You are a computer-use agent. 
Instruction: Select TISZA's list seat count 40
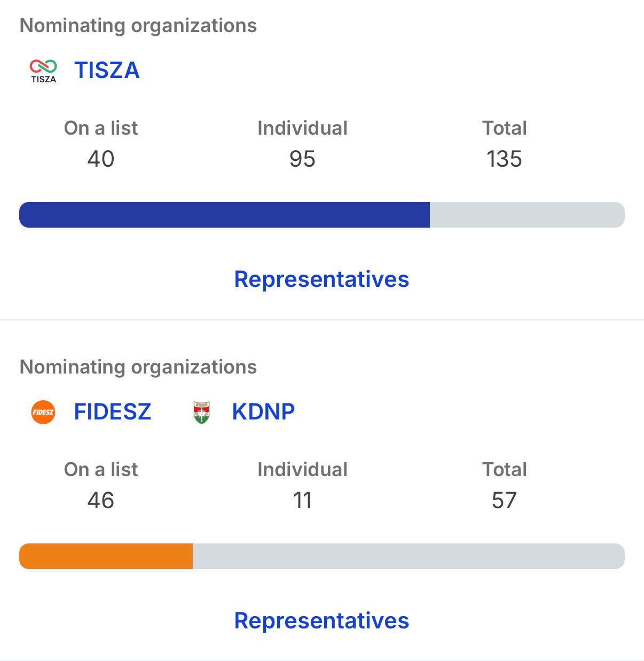pos(100,159)
